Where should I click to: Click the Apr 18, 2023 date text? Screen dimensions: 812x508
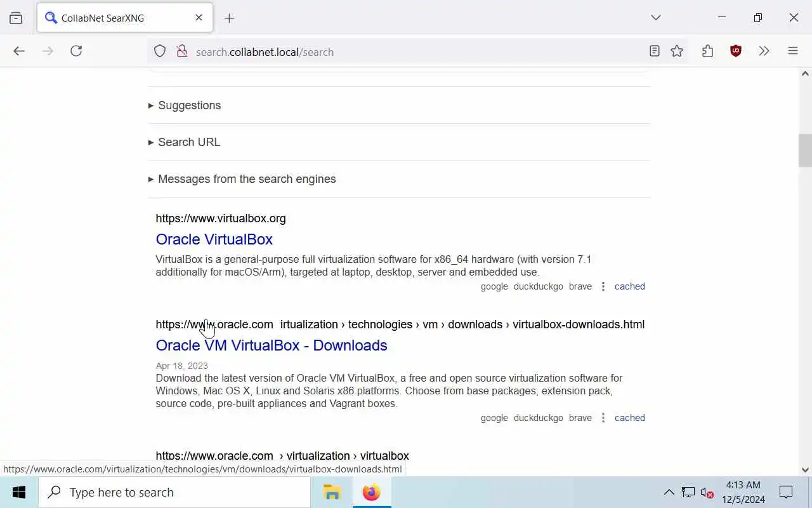[x=182, y=366]
